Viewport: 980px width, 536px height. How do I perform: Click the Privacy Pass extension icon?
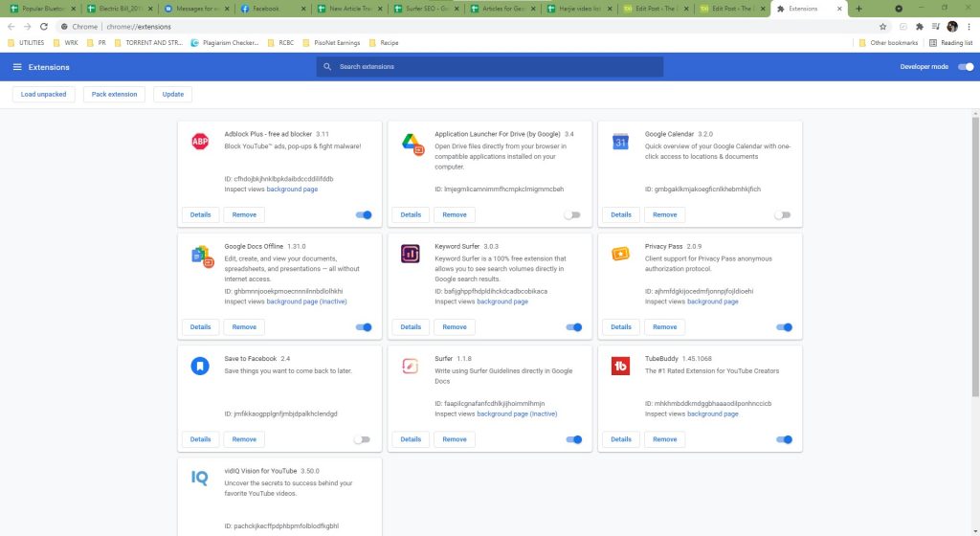(620, 254)
